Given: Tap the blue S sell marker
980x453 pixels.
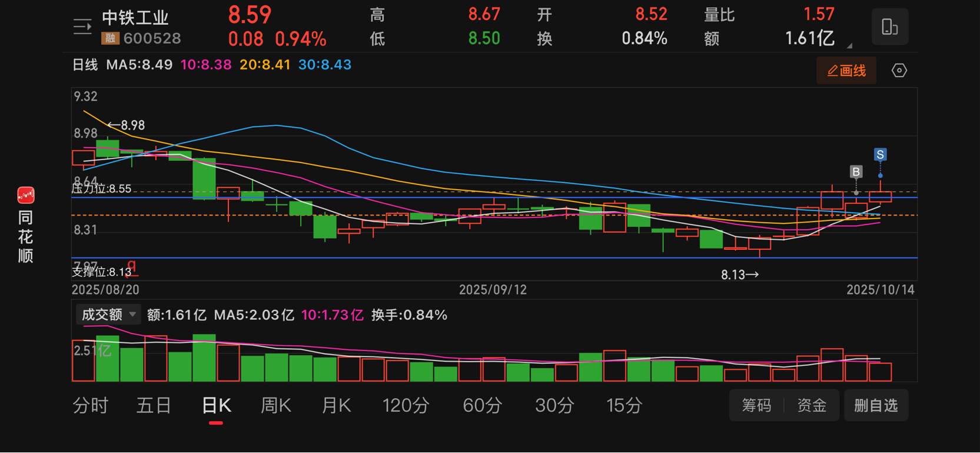Looking at the screenshot, I should [880, 155].
